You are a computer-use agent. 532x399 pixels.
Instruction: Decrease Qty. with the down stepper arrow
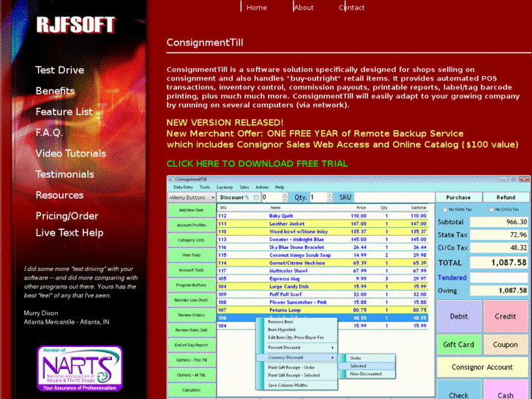(x=330, y=200)
